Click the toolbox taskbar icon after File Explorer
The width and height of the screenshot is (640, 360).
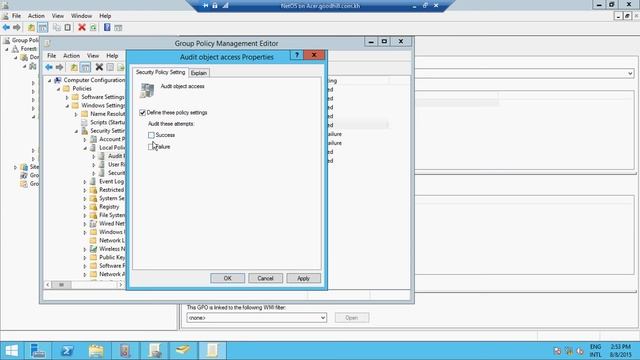coord(125,351)
